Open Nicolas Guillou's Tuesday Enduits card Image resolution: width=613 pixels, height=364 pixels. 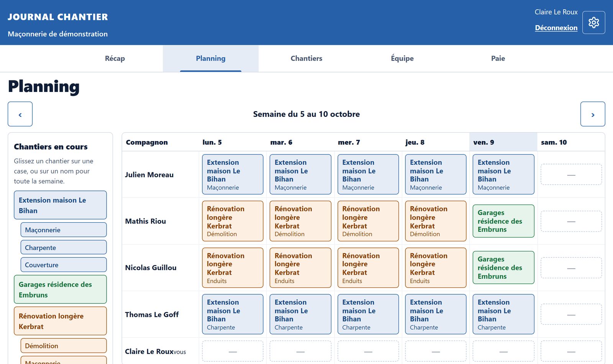(x=300, y=267)
